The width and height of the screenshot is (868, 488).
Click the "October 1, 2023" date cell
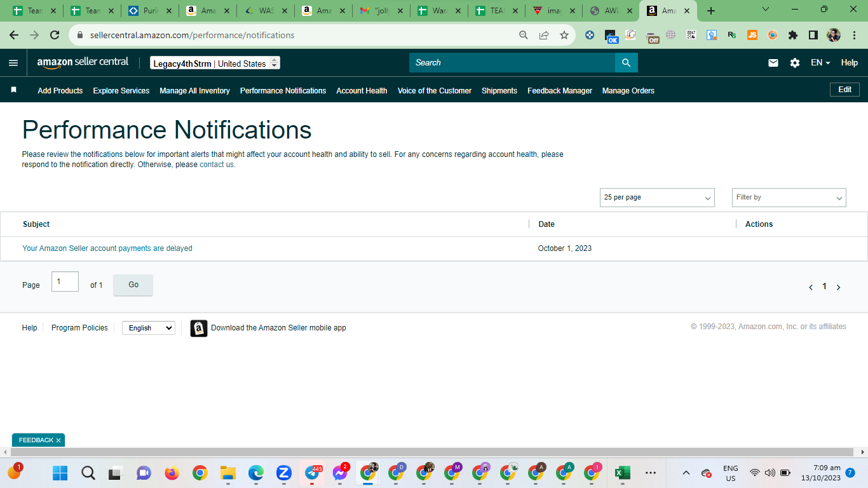click(565, 248)
